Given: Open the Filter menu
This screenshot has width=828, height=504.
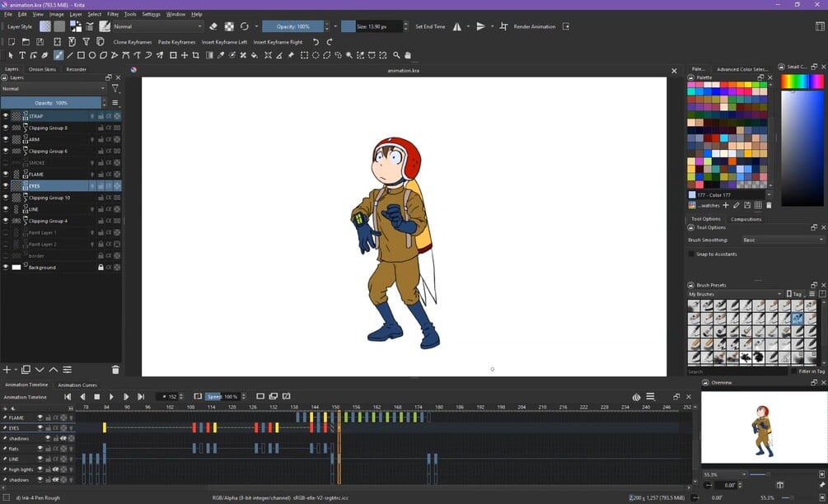Looking at the screenshot, I should [113, 14].
